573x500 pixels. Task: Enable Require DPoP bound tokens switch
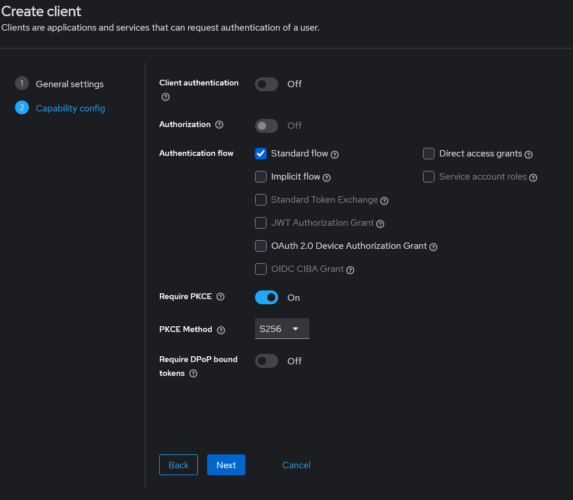[x=266, y=361]
